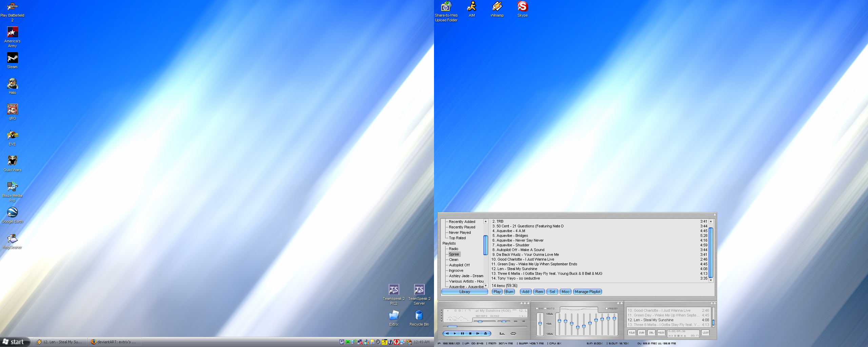Toggle the equalizer ON switch
Viewport: 868px width, 347px height.
539,308
